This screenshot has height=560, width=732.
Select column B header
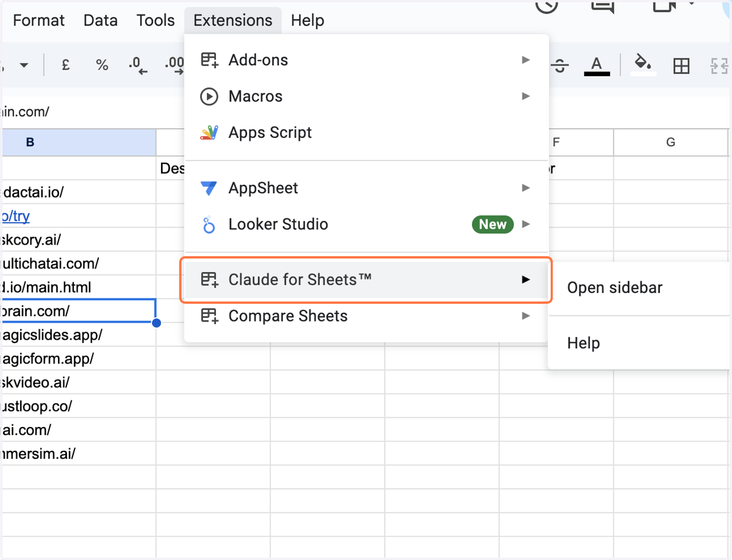(x=79, y=142)
